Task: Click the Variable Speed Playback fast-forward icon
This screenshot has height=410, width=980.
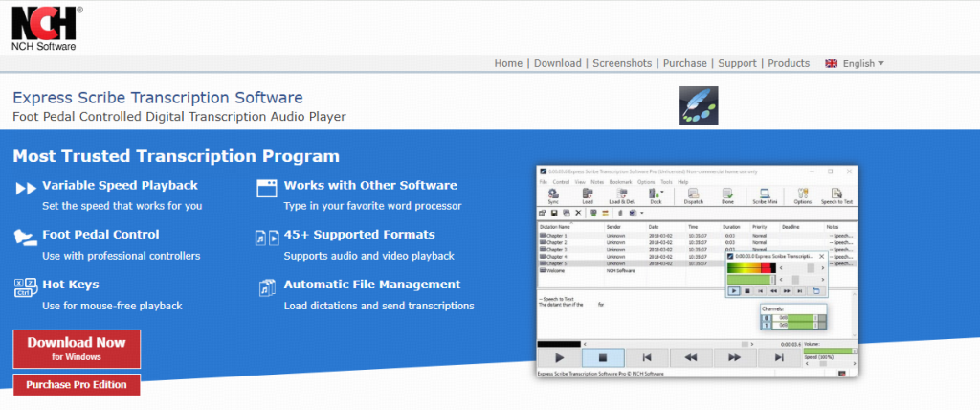Action: click(x=26, y=188)
